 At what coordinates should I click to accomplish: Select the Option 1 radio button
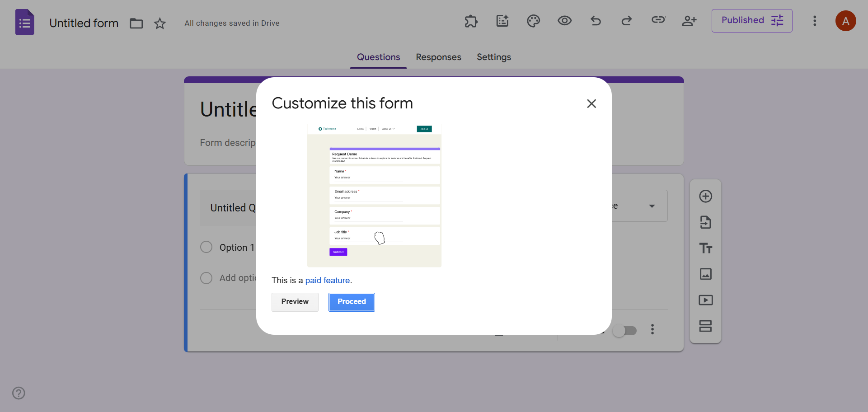206,247
